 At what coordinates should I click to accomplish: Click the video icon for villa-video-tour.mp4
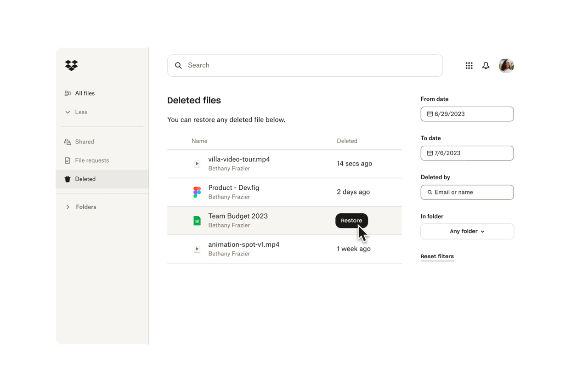197,163
